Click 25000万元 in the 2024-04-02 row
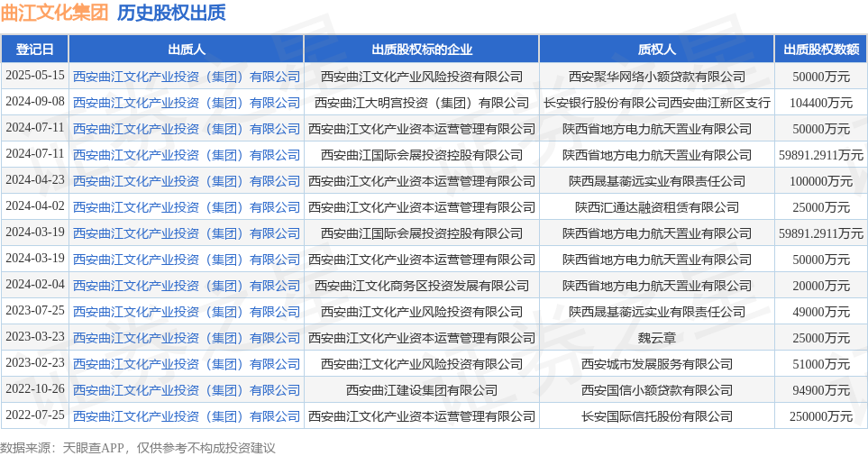Image resolution: width=868 pixels, height=456 pixels. (821, 207)
